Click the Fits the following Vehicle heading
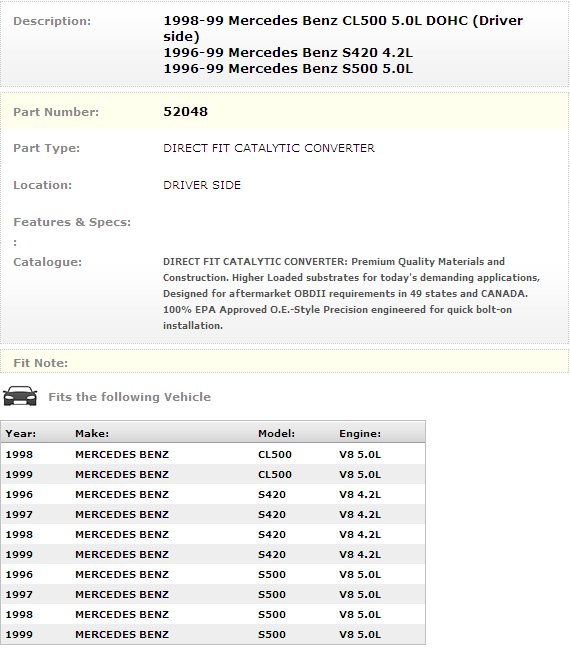This screenshot has width=570, height=664. point(130,397)
